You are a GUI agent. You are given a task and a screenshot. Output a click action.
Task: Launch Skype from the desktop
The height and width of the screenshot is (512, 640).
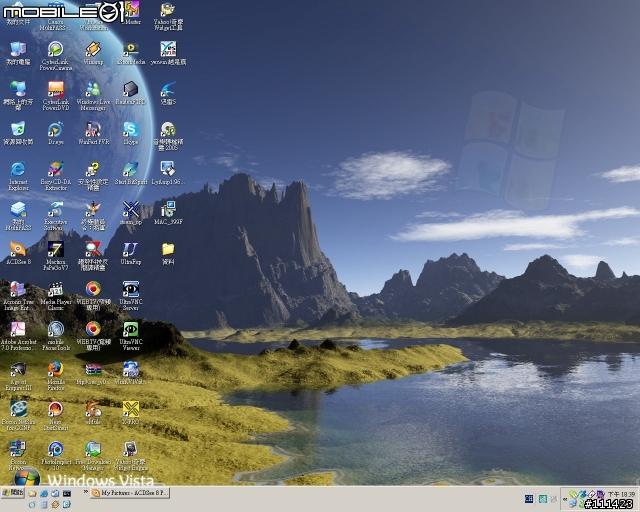(x=131, y=133)
